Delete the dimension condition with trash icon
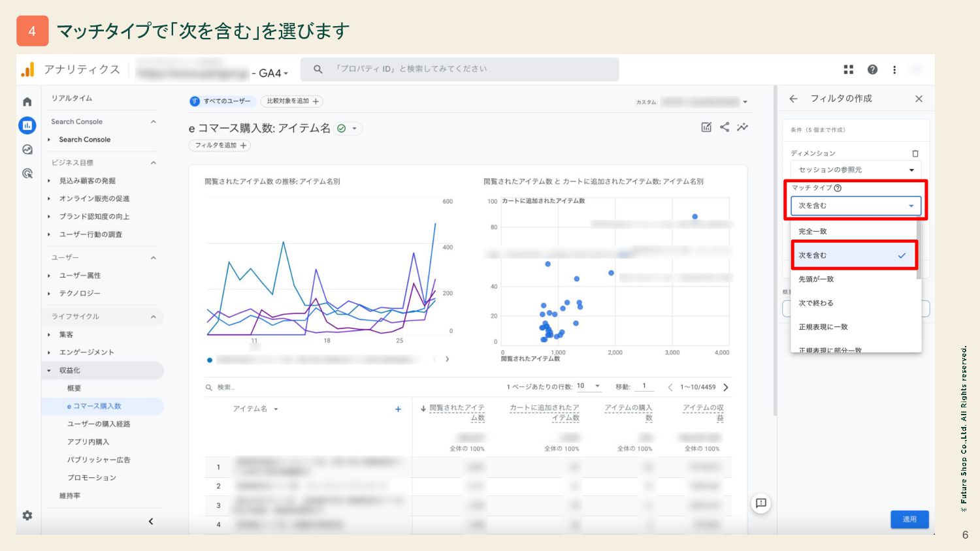 (915, 153)
